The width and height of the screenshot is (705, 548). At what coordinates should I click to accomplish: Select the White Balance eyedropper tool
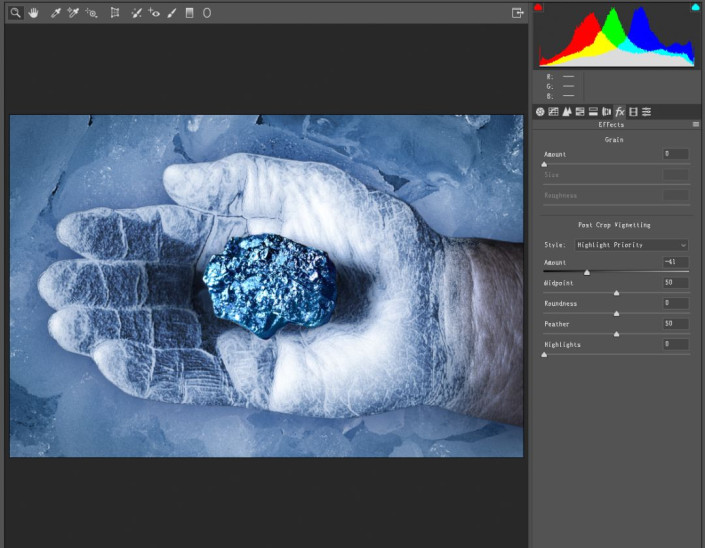pos(55,13)
